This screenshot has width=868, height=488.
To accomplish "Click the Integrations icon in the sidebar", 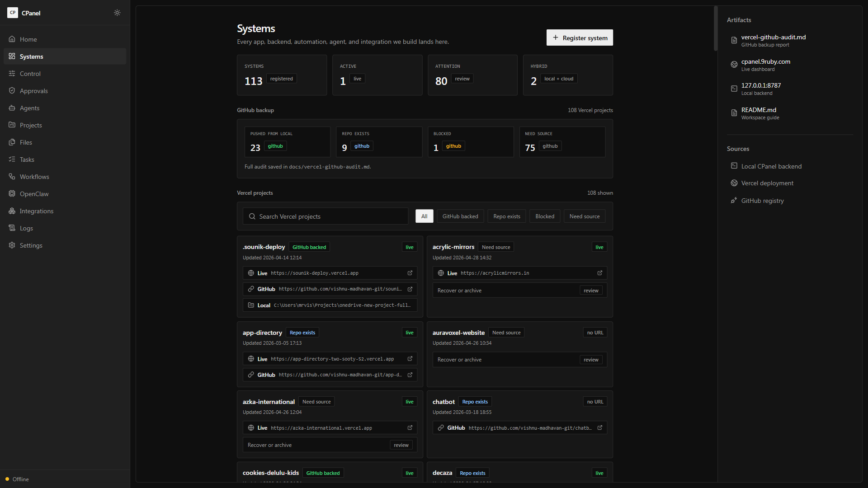I will coord(12,211).
